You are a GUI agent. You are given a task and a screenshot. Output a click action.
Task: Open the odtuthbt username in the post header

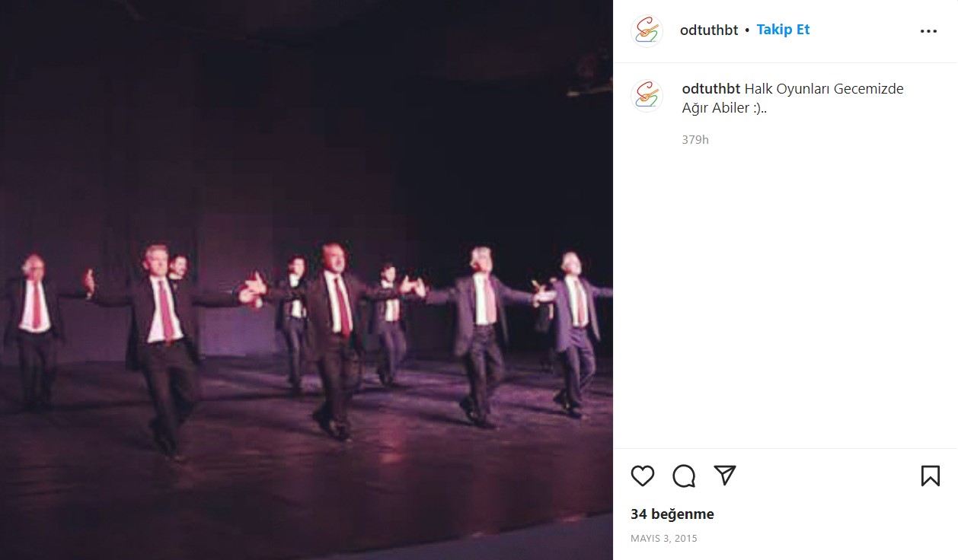(x=709, y=30)
